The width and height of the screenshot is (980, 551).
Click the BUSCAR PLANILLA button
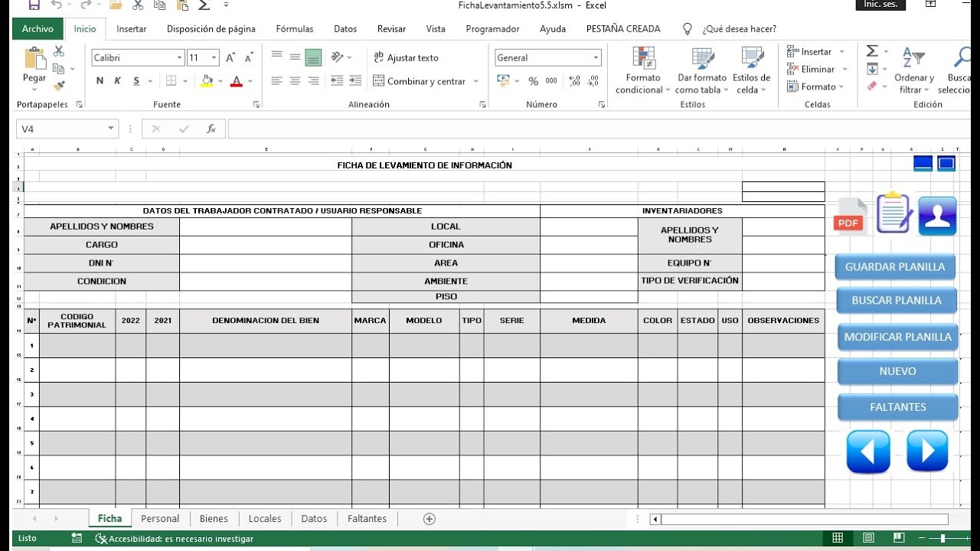coord(897,301)
